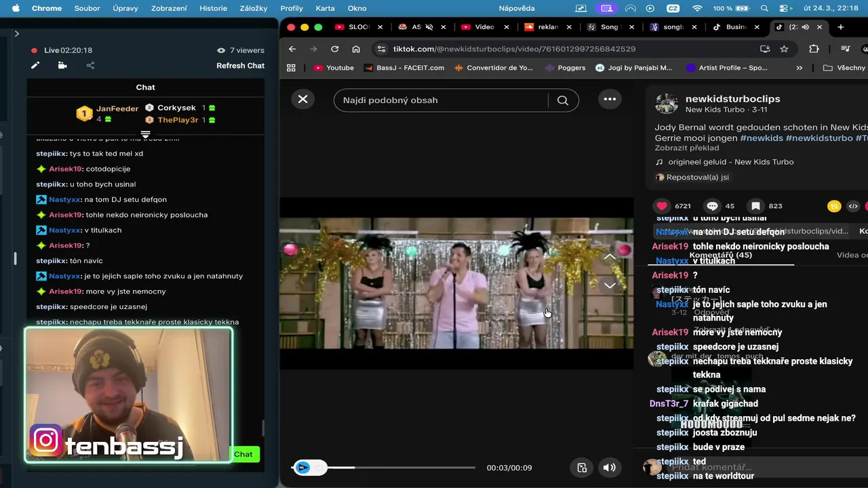The image size is (868, 488).
Task: Switch to the SLOO Chrome tab
Action: coord(359,27)
